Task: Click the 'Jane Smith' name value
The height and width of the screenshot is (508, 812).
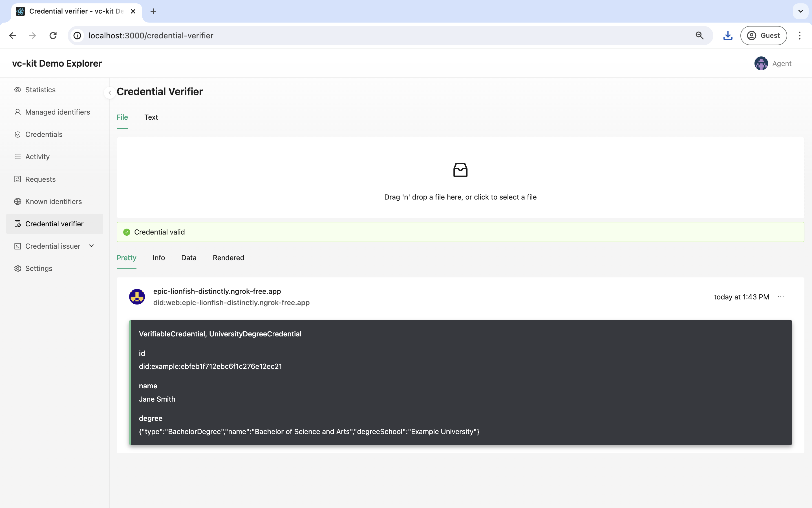Action: [x=157, y=399]
